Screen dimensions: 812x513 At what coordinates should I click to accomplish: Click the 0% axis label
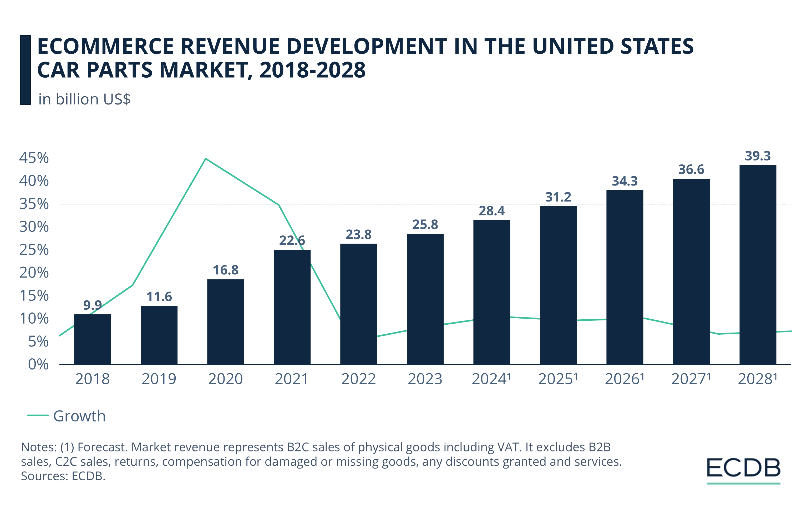click(x=38, y=364)
